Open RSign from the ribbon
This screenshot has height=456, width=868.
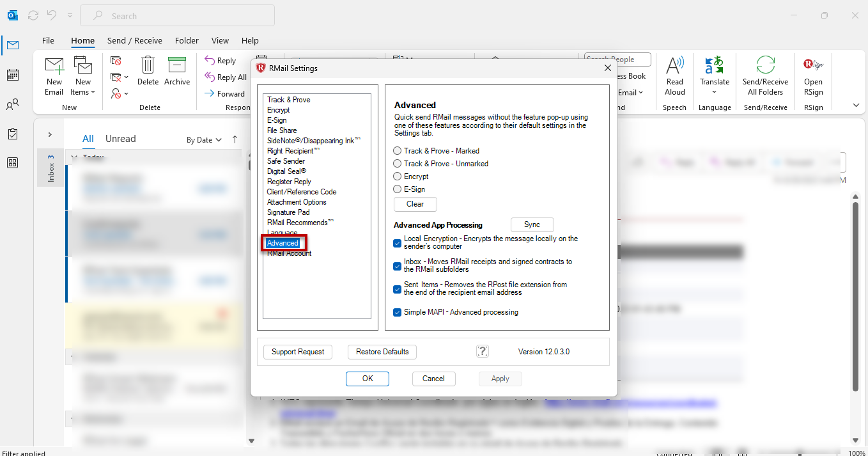pos(813,76)
